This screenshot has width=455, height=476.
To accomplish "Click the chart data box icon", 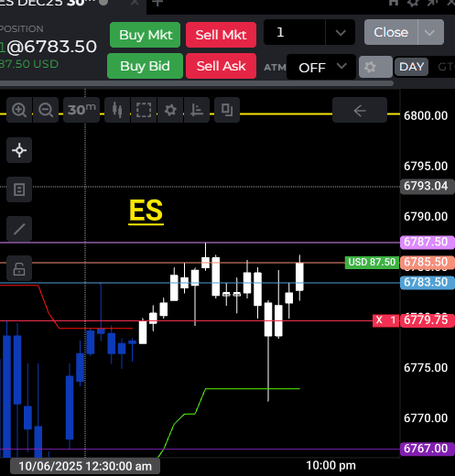I will [x=19, y=189].
